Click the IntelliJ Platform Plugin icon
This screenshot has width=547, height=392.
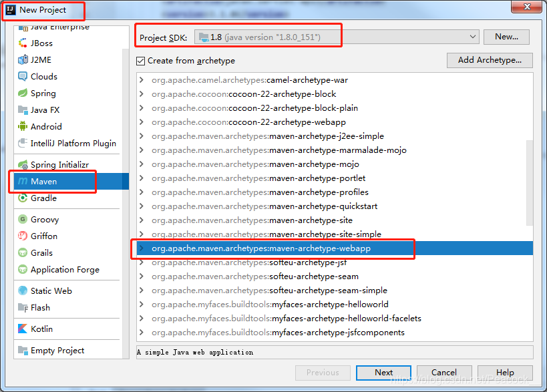(x=23, y=143)
